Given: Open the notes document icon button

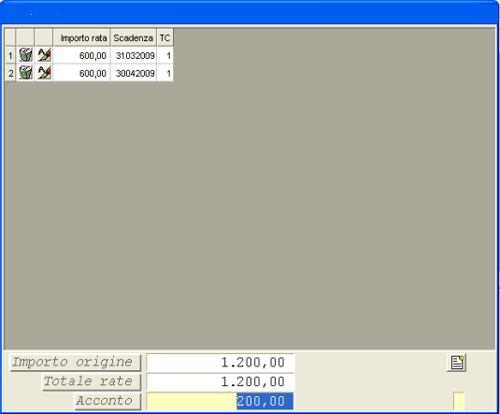Looking at the screenshot, I should click(457, 363).
